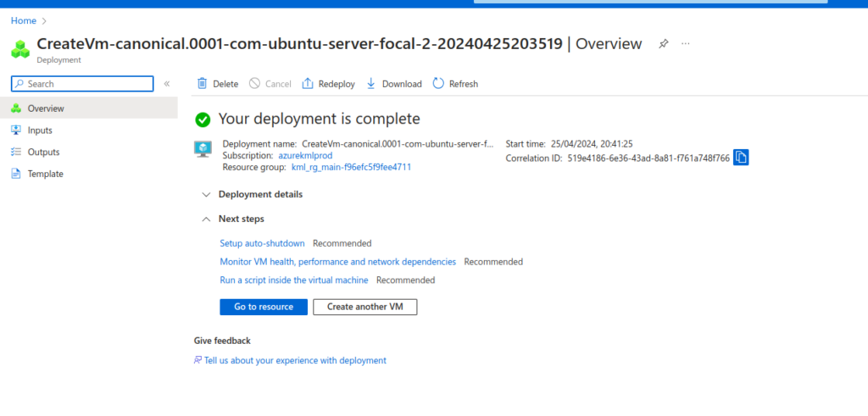This screenshot has width=868, height=416.
Task: Collapse the Next steps section
Action: pyautogui.click(x=206, y=219)
